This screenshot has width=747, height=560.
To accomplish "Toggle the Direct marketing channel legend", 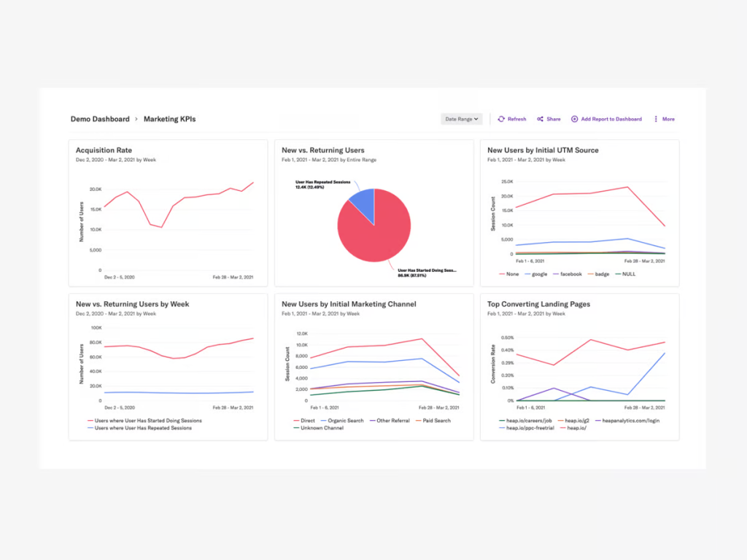I will click(306, 421).
